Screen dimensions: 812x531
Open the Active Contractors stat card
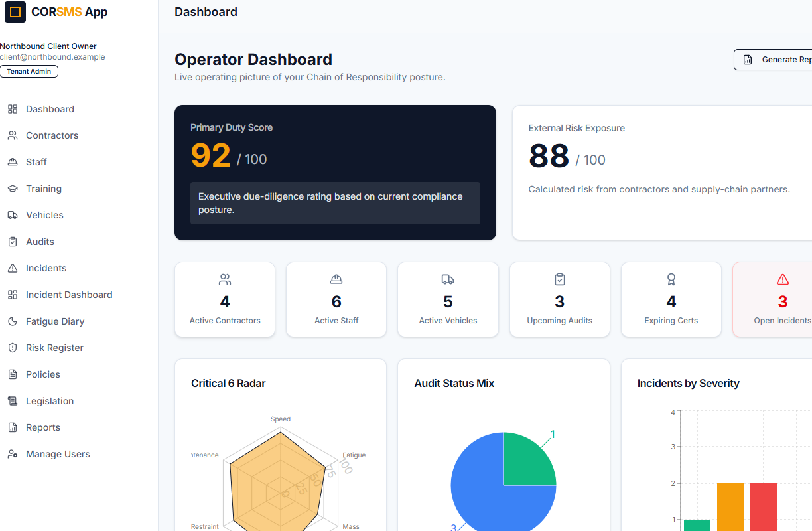[225, 299]
